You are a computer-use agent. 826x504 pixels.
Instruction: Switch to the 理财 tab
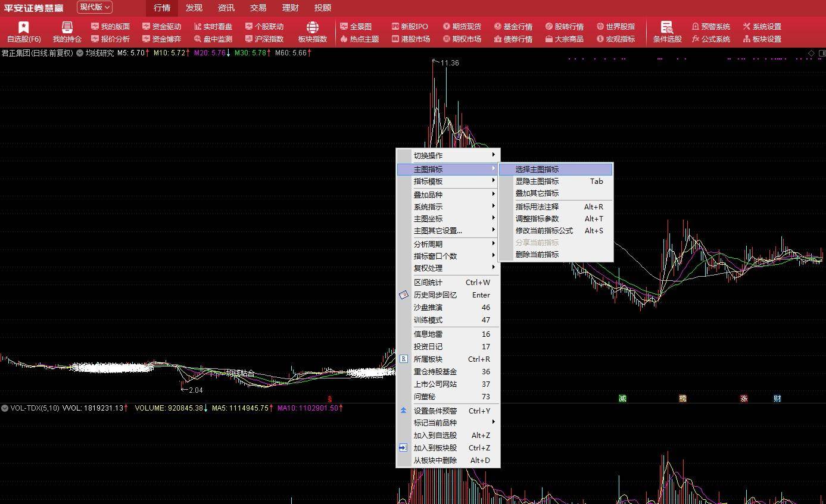pos(290,8)
